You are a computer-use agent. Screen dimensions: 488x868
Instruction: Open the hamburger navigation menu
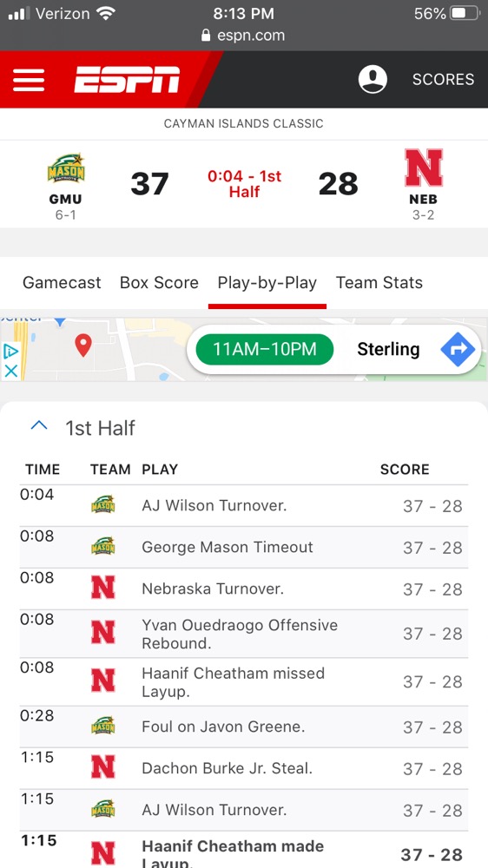pos(29,80)
